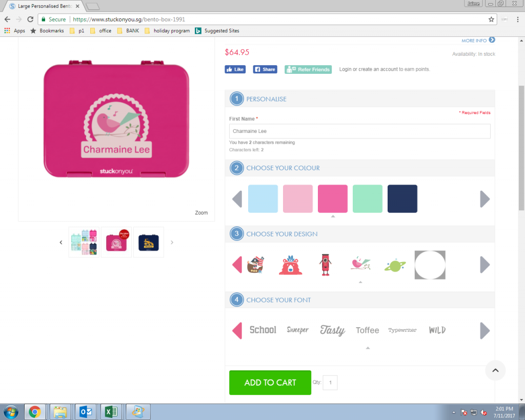Click the Secure padlock icon
Image resolution: width=525 pixels, height=420 pixels.
tap(43, 19)
